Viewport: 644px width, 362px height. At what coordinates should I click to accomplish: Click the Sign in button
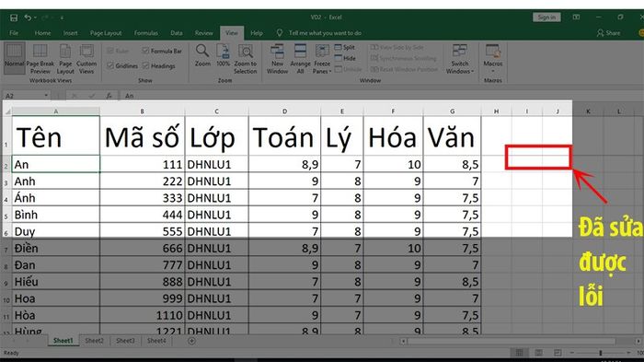[x=546, y=18]
